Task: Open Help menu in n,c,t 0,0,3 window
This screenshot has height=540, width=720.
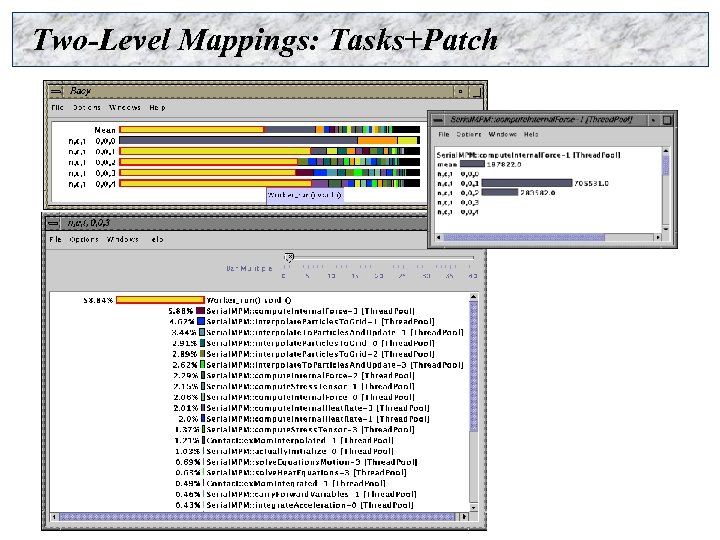Action: click(157, 239)
